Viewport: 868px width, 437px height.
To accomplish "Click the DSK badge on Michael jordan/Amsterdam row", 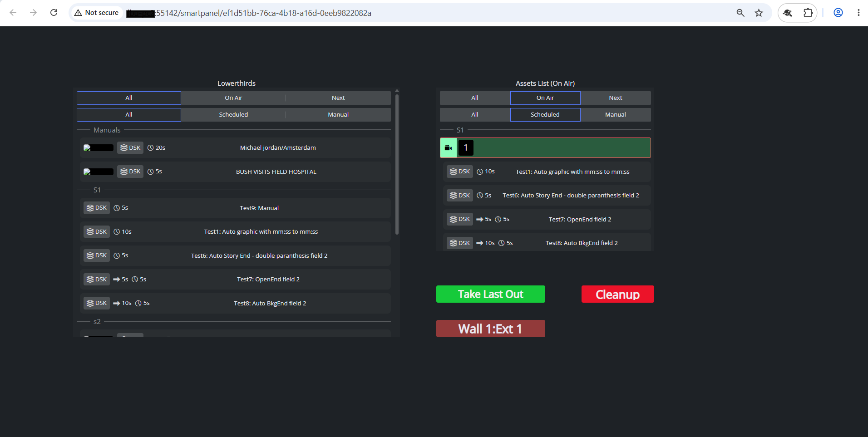I will 130,148.
